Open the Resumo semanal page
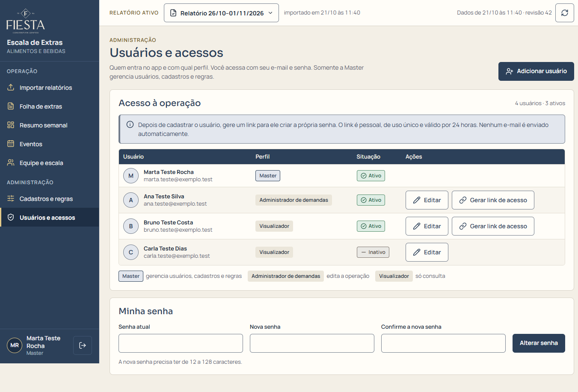This screenshot has width=578, height=392. pos(50,125)
